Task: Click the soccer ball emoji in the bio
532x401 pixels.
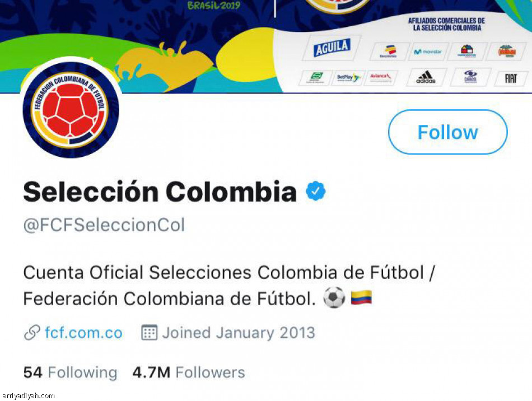Action: [x=334, y=299]
